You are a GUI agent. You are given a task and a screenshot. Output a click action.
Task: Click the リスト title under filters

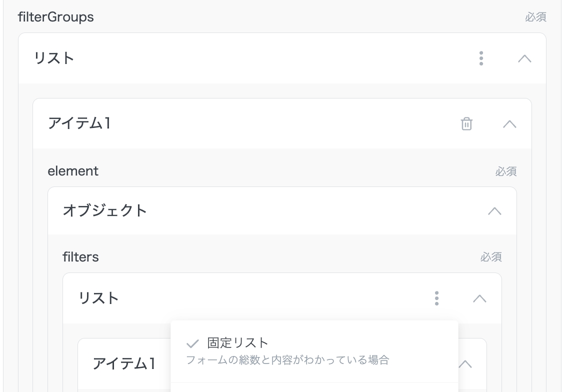pos(98,298)
